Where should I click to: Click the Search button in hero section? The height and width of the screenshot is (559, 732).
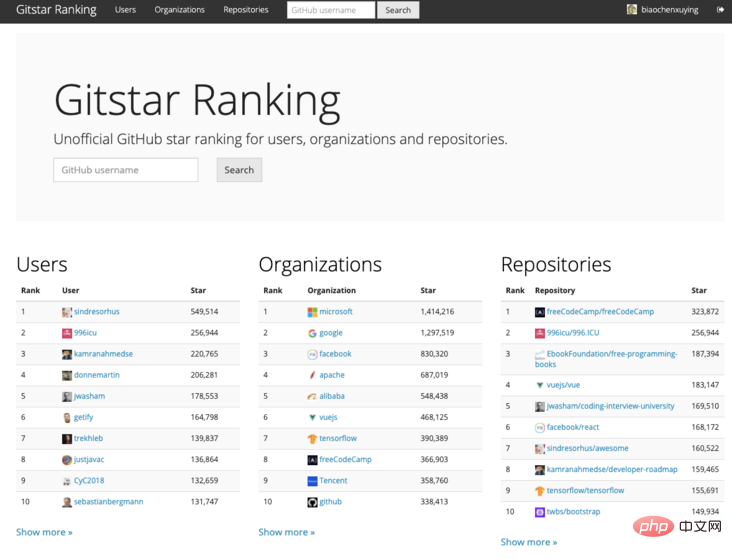pos(239,170)
